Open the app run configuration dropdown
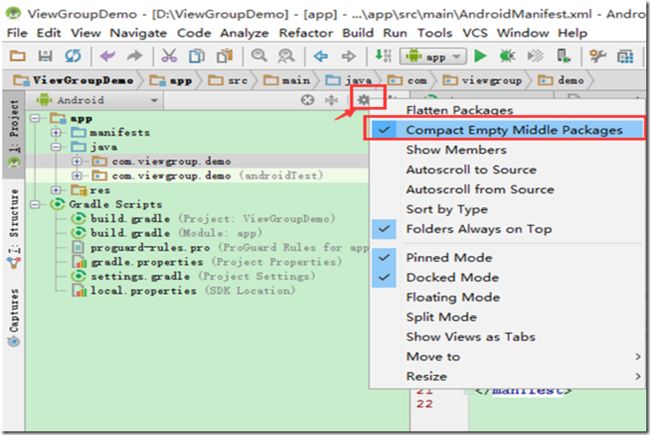This screenshot has height=435, width=650. [433, 56]
